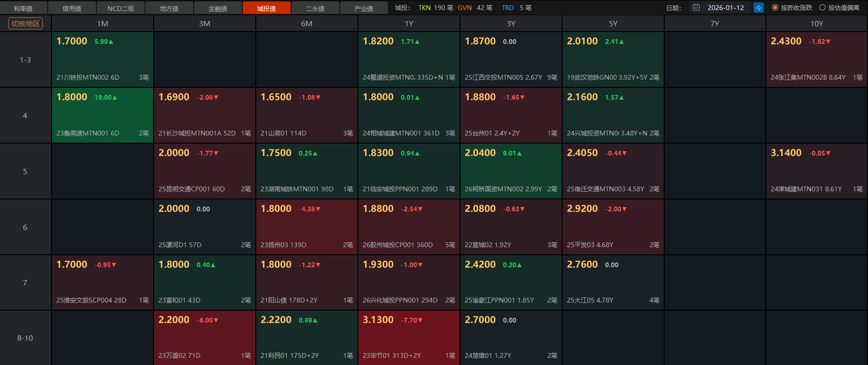The image size is (868, 365).
Task: Click the date field 2026-01-12
Action: coord(725,8)
